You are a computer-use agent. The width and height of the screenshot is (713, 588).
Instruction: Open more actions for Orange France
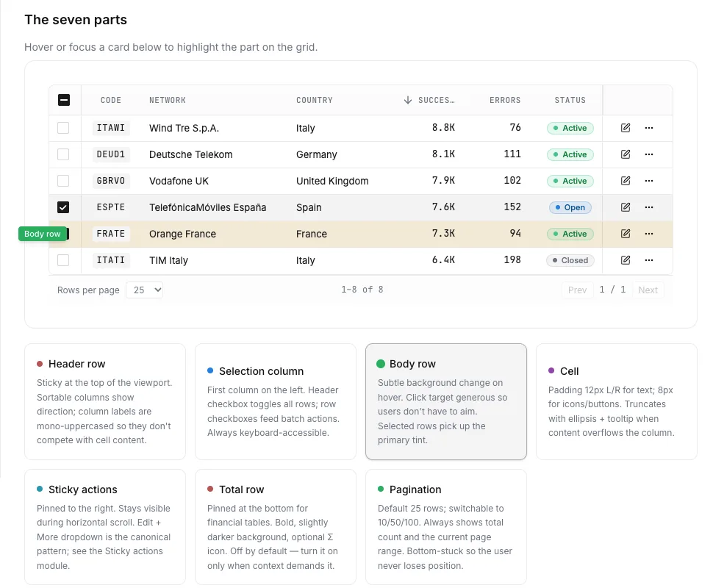pos(649,233)
